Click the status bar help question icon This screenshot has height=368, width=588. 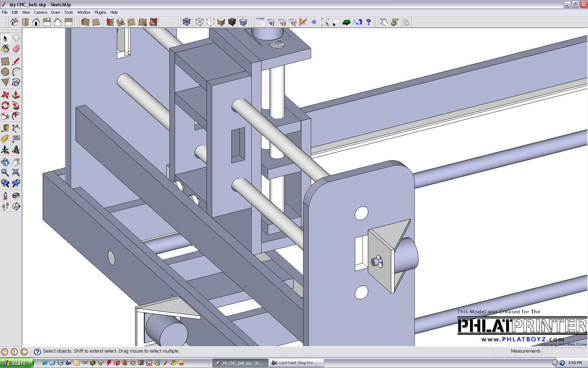[x=37, y=352]
